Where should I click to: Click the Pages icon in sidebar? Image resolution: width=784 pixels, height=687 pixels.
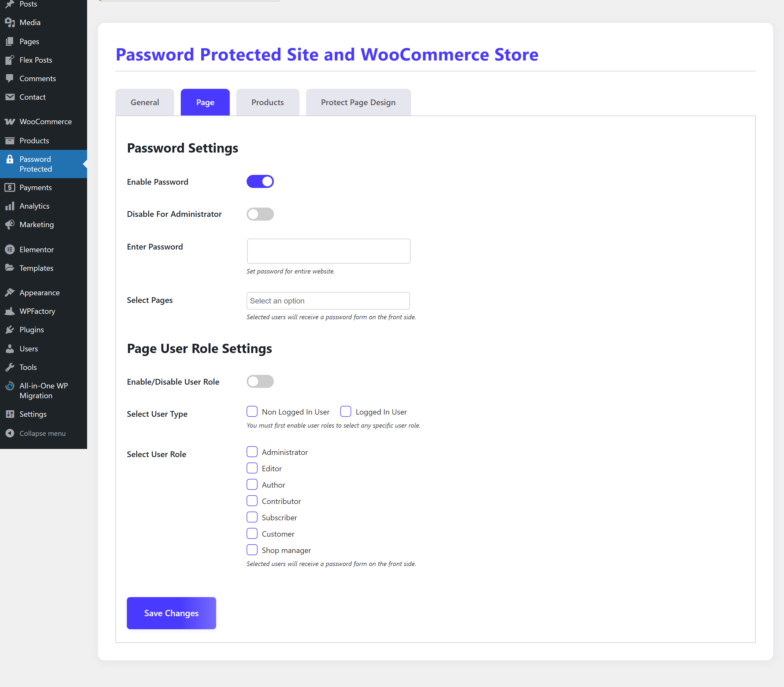pyautogui.click(x=10, y=41)
